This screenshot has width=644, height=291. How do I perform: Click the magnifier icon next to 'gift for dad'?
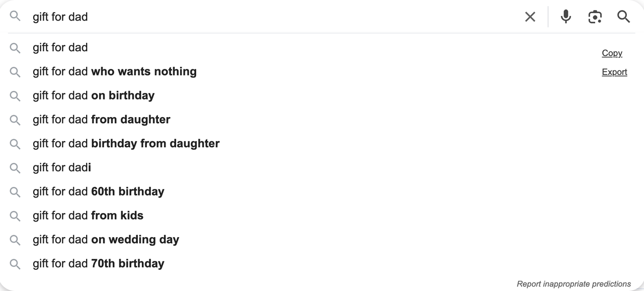point(15,48)
